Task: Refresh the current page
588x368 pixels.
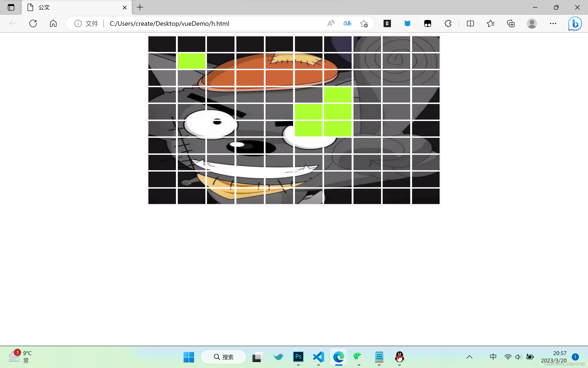Action: click(x=33, y=23)
